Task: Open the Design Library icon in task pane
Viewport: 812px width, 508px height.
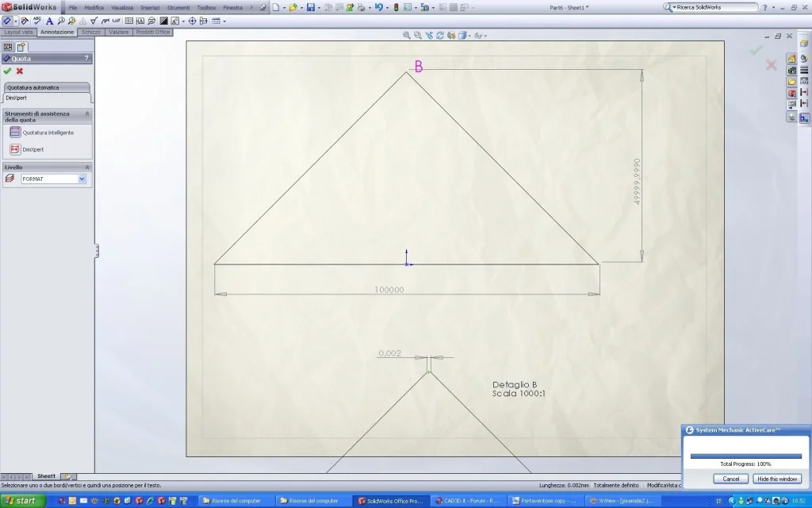Action: point(792,70)
